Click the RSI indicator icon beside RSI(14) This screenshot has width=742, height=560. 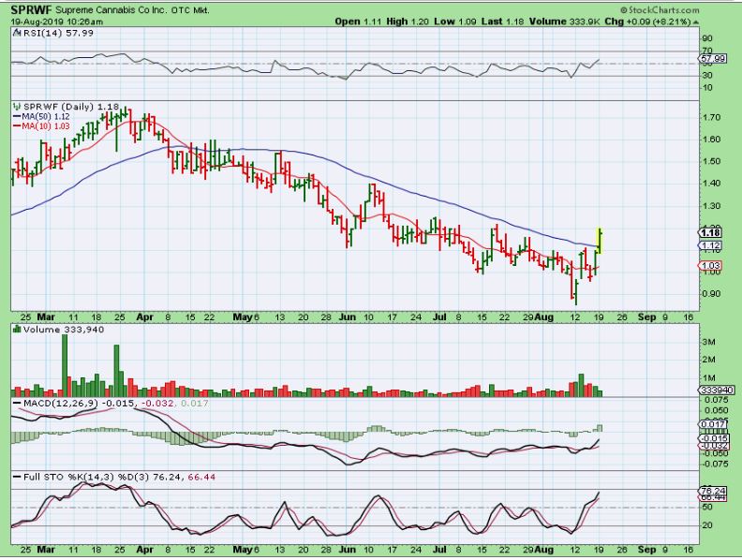click(x=17, y=33)
